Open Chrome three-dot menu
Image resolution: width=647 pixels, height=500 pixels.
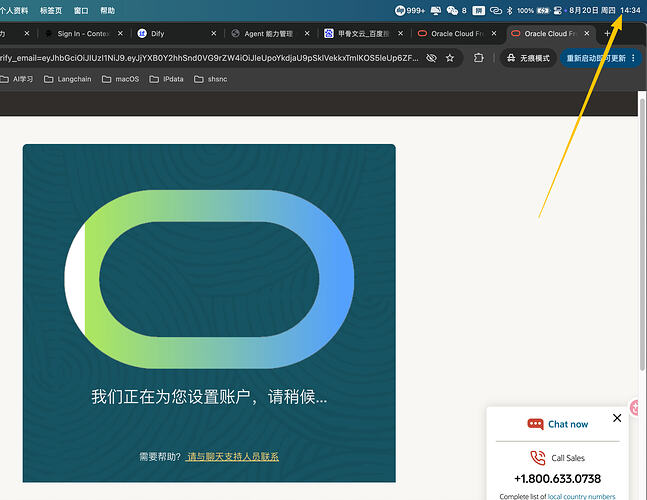[x=633, y=58]
